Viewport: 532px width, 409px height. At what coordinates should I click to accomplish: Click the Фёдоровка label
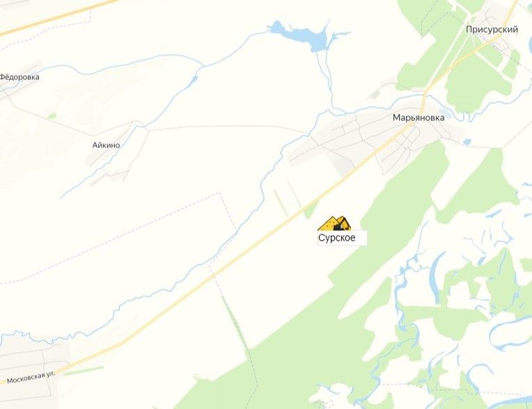point(19,77)
